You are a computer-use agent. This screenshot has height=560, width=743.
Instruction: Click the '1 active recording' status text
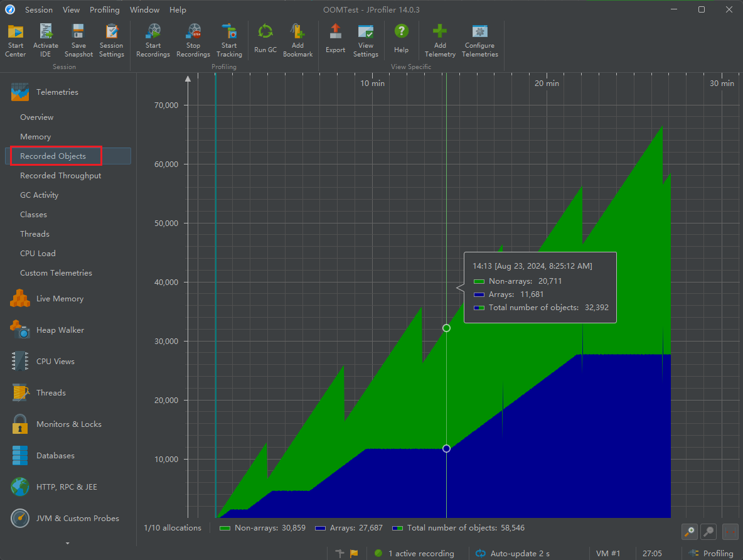click(421, 553)
